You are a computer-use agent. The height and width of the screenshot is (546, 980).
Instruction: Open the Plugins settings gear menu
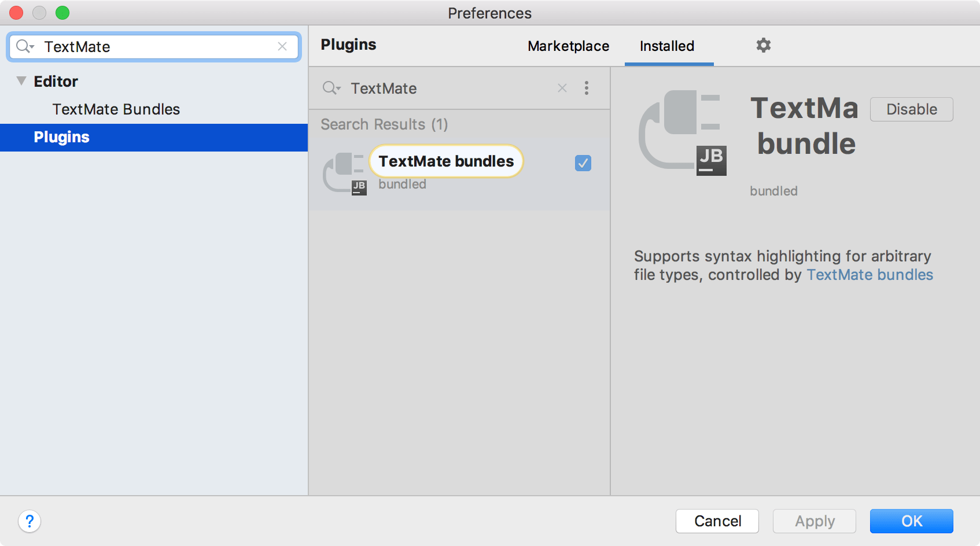pos(763,46)
